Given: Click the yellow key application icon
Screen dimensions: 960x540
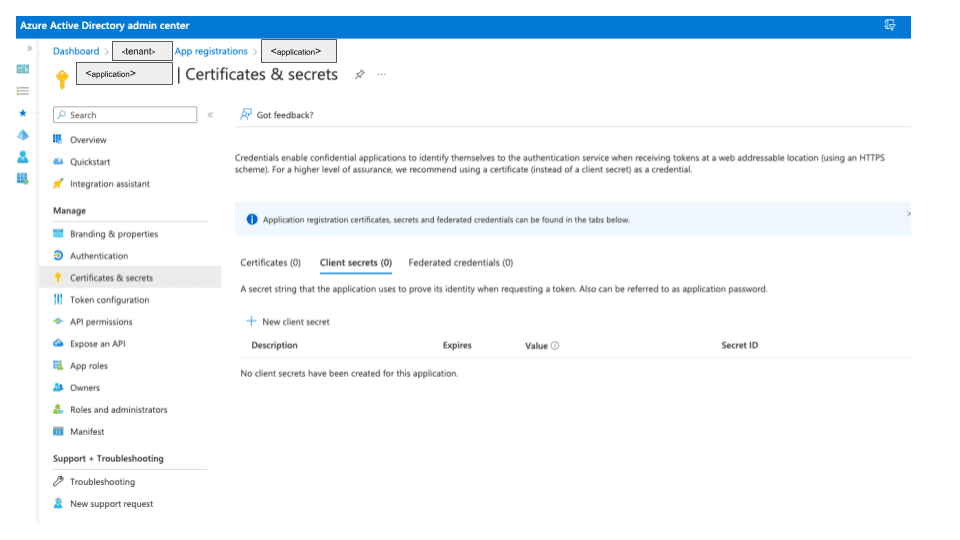Looking at the screenshot, I should 62,79.
